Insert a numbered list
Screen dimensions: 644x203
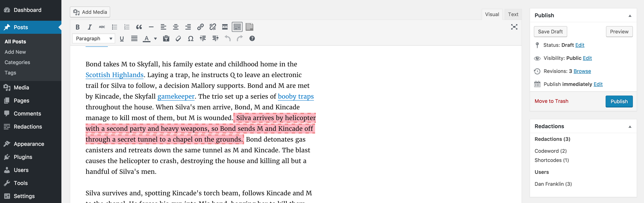click(x=127, y=27)
